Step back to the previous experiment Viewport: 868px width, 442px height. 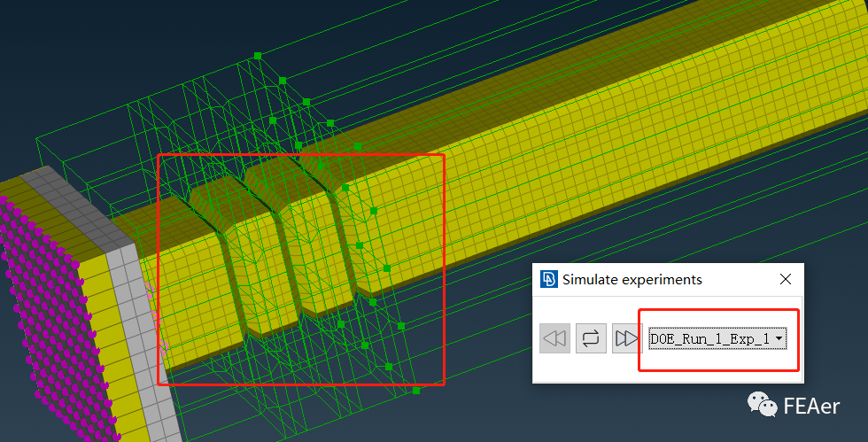pyautogui.click(x=554, y=337)
